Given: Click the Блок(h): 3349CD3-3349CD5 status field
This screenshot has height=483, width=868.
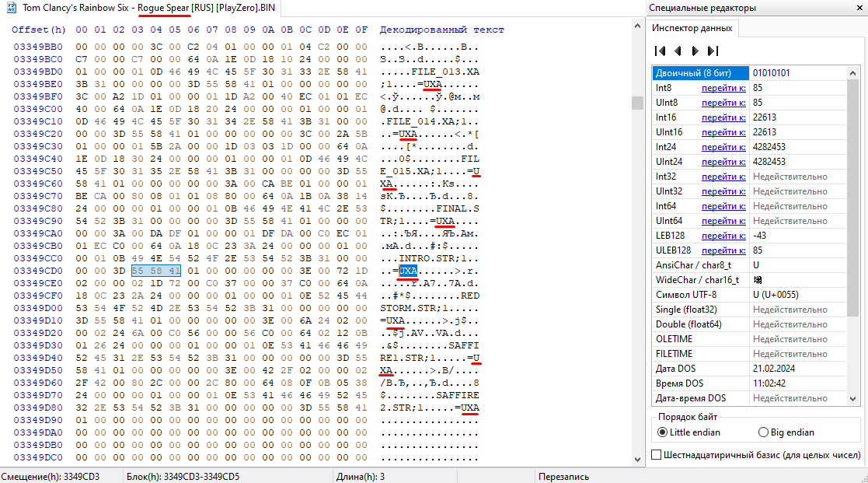Looking at the screenshot, I should pos(228,476).
